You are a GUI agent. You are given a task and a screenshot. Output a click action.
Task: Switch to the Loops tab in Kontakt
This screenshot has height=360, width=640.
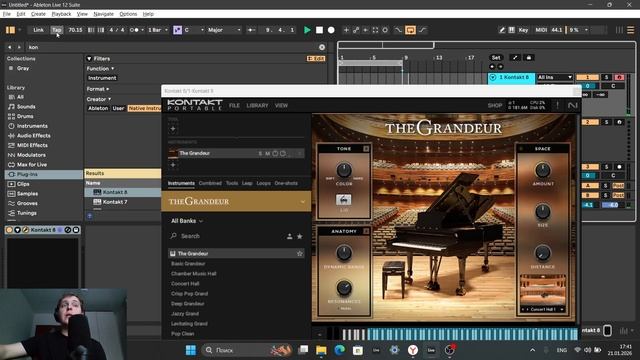click(263, 183)
